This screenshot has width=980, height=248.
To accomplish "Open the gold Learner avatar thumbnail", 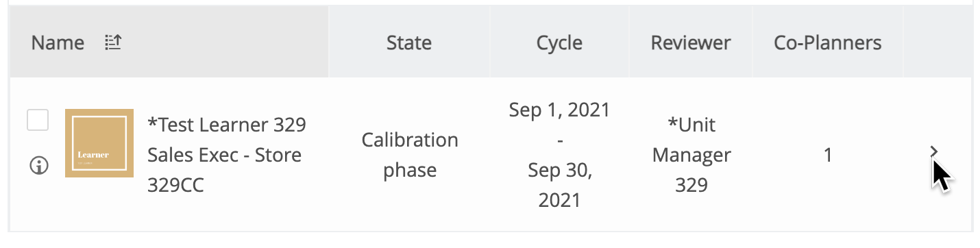I will click(x=99, y=143).
